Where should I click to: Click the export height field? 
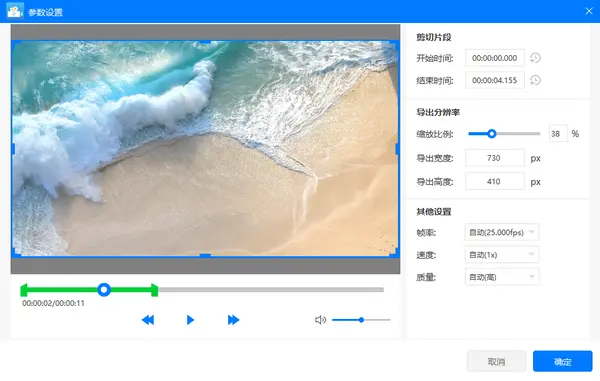(x=495, y=182)
